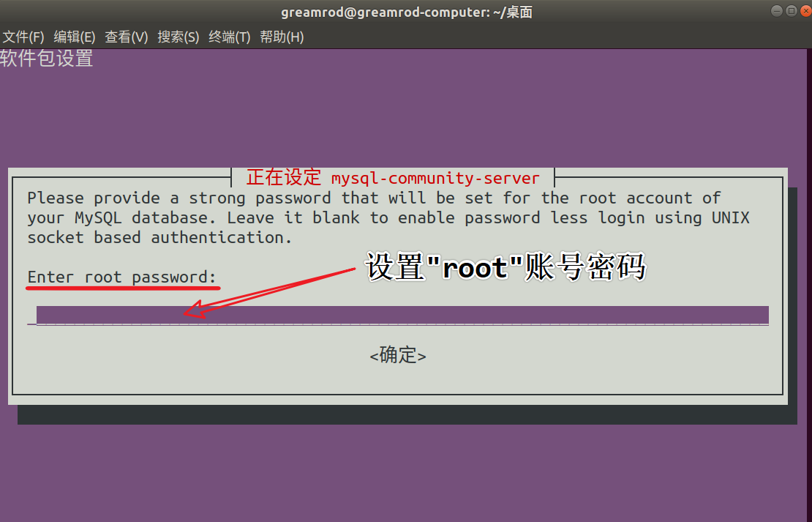The height and width of the screenshot is (522, 812).
Task: Open the 编辑(E) menu
Action: (x=75, y=37)
